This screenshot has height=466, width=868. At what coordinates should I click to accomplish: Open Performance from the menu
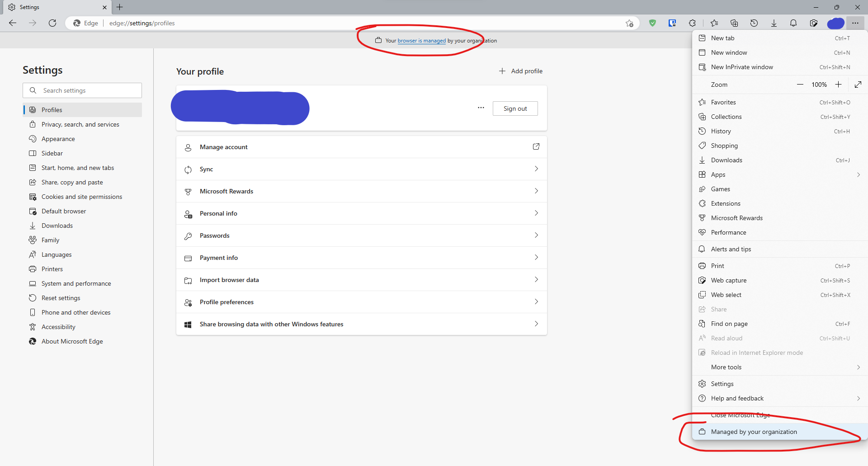[779, 232]
